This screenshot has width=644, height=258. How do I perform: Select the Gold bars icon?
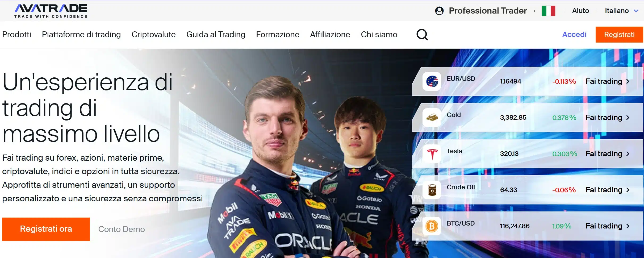[432, 118]
